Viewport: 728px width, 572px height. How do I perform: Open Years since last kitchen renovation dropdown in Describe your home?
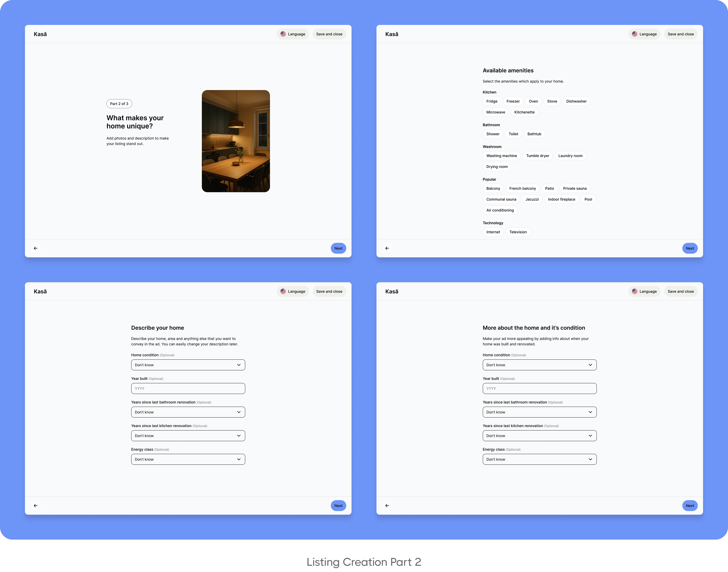(x=188, y=436)
